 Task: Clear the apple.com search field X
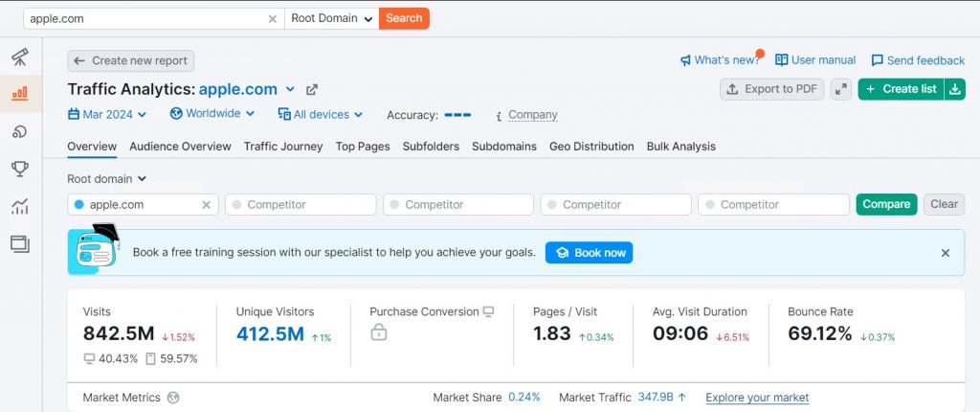pos(273,19)
